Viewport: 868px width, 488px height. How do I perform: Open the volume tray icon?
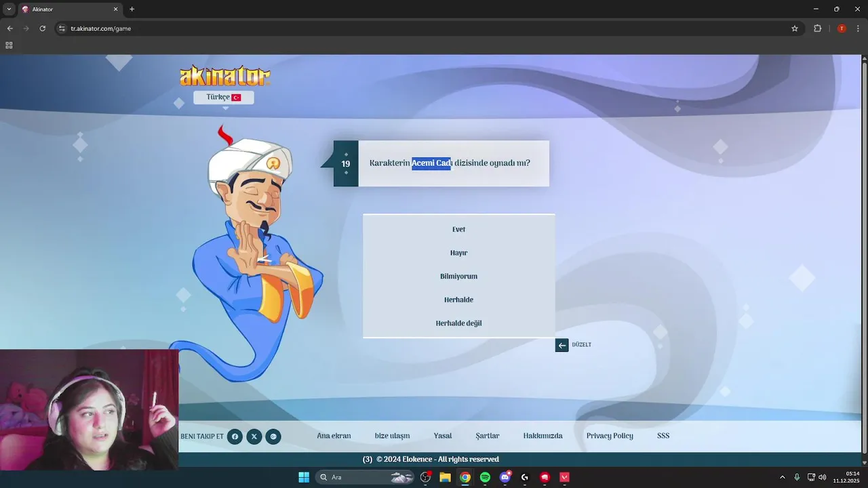pos(823,477)
